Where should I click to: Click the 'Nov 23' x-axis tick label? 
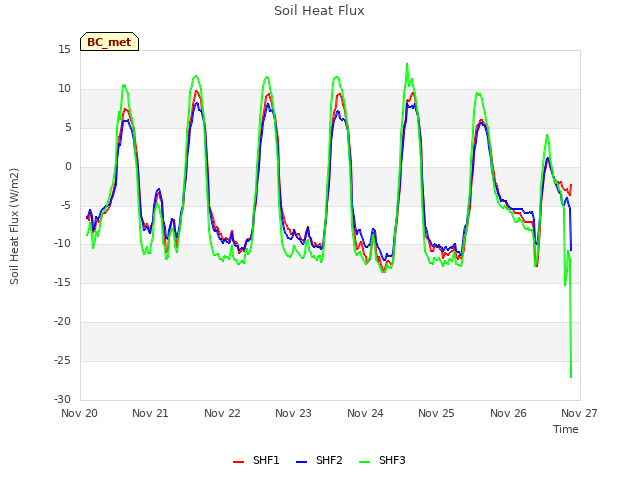(293, 413)
